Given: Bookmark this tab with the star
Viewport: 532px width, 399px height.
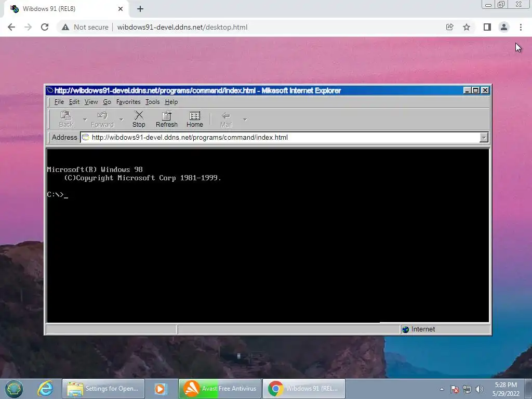Looking at the screenshot, I should pos(467,27).
